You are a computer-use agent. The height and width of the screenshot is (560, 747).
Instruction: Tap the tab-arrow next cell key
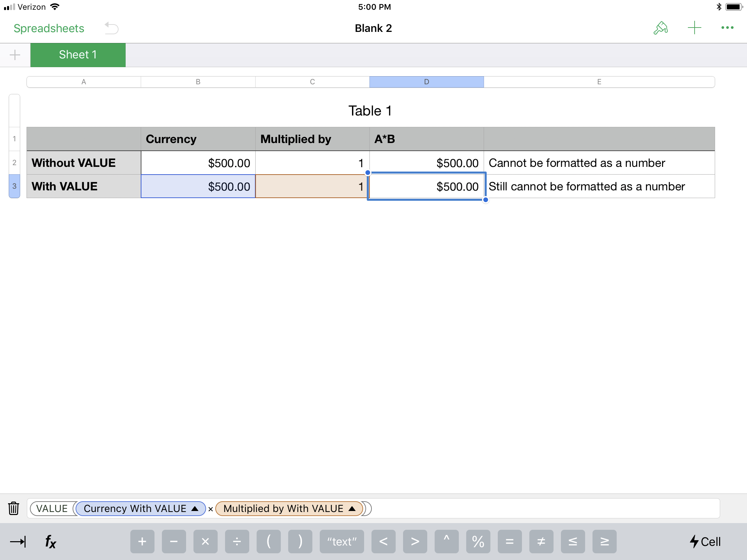pyautogui.click(x=18, y=542)
